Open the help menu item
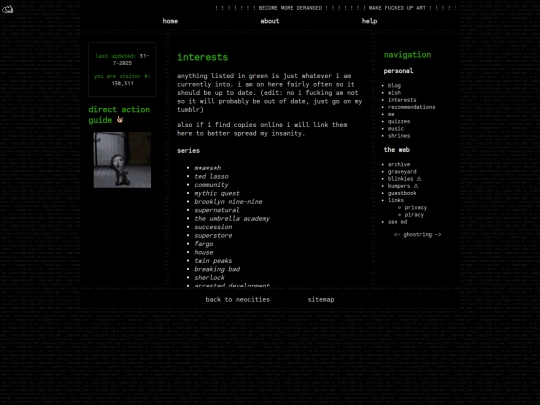This screenshot has height=405, width=540. point(369,21)
